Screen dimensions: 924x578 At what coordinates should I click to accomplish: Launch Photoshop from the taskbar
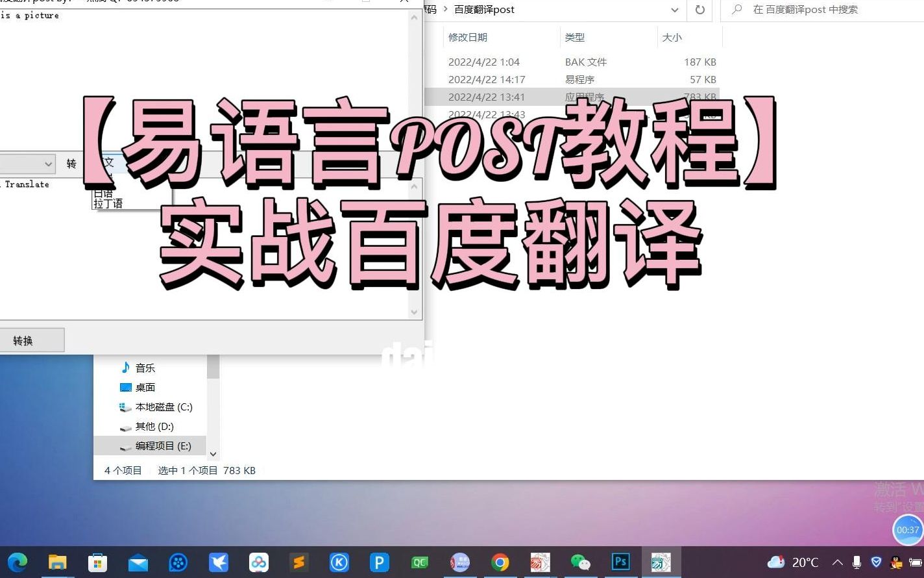pyautogui.click(x=621, y=562)
